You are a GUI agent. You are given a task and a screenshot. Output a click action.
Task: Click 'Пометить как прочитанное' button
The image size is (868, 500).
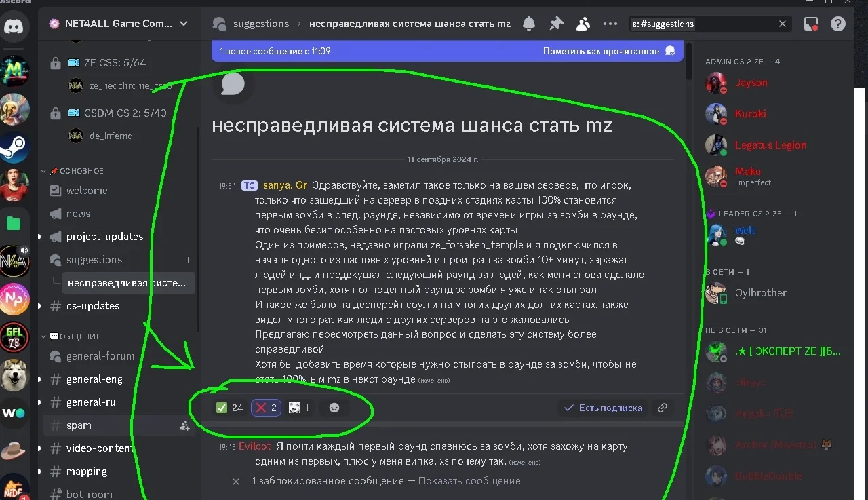pyautogui.click(x=609, y=51)
